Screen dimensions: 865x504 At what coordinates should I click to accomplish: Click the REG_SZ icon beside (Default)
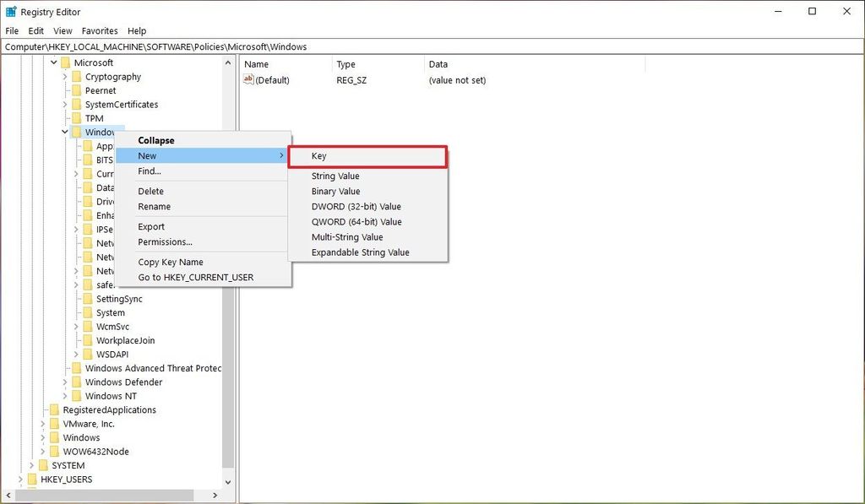(x=248, y=79)
